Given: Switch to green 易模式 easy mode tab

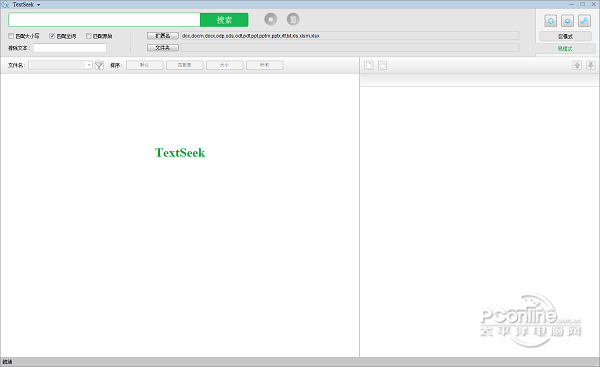Looking at the screenshot, I should coord(565,49).
